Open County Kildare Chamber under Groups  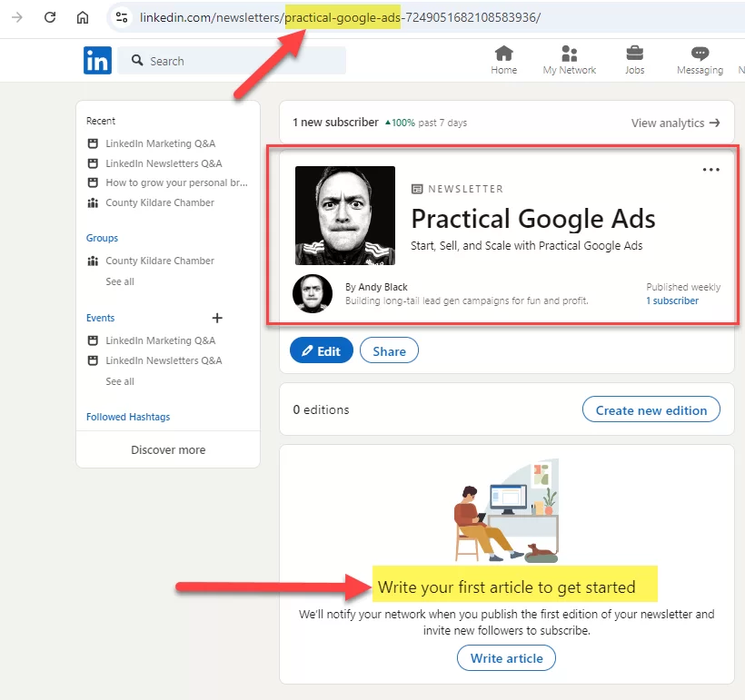tap(160, 261)
